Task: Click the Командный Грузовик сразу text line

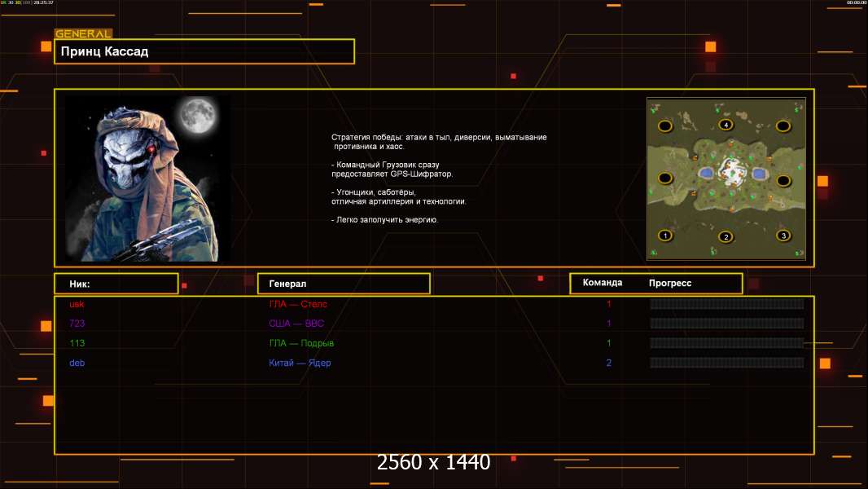Action: click(385, 165)
